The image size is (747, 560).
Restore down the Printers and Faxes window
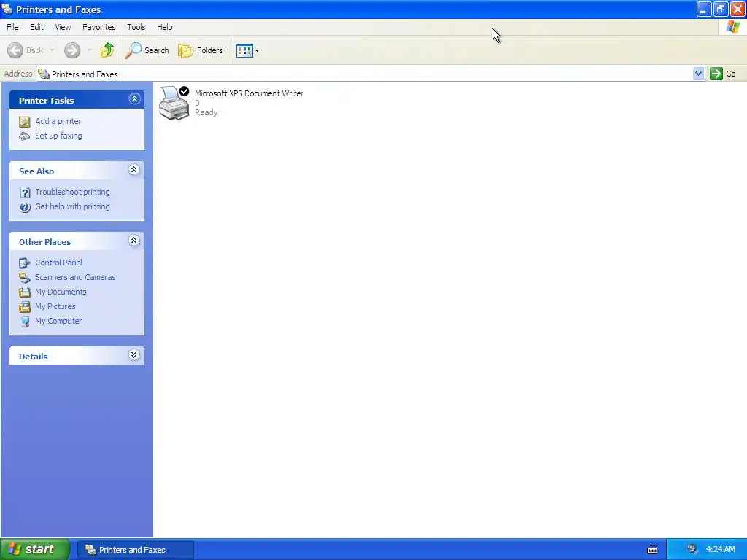pyautogui.click(x=721, y=9)
